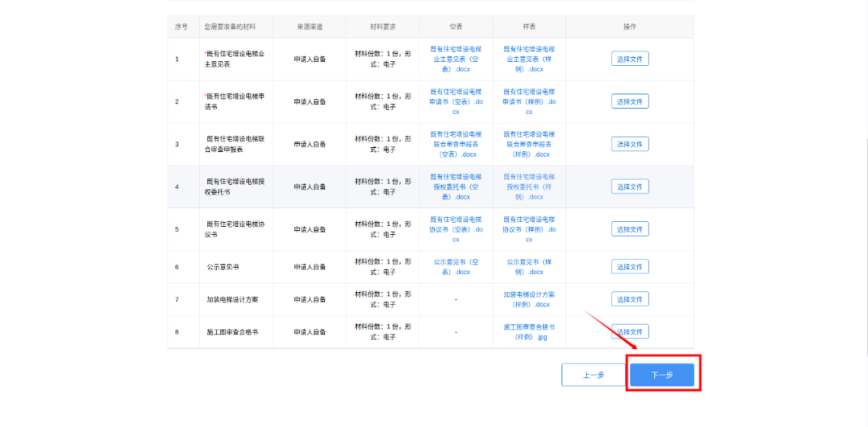Upload file for 授权委托书 row

(x=629, y=187)
